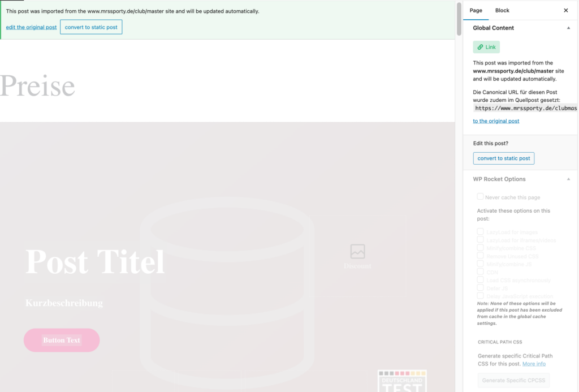Image resolution: width=579 pixels, height=392 pixels.
Task: Enable LazyLoad for images checkbox
Action: coord(480,232)
